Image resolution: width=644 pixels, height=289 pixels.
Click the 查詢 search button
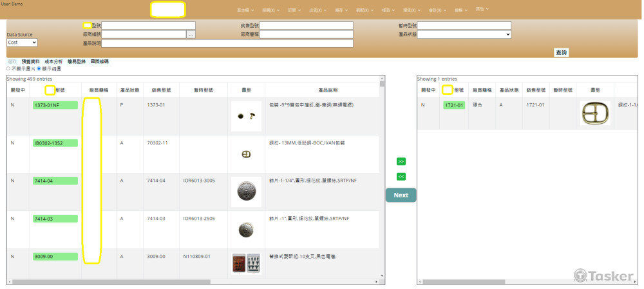[561, 52]
